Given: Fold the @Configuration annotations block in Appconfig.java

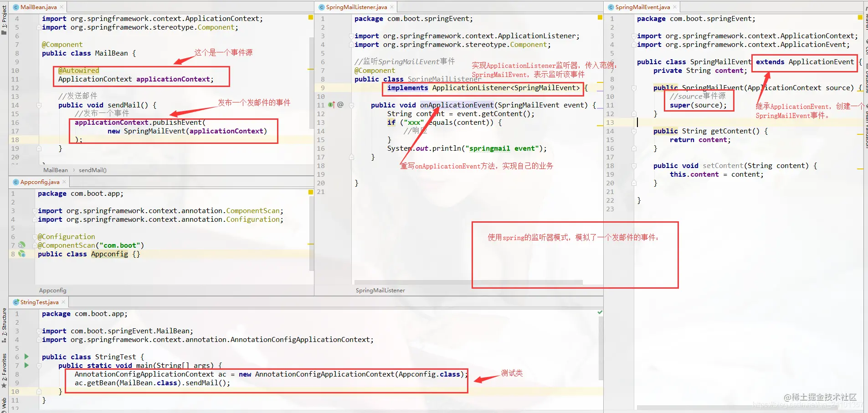Looking at the screenshot, I should click(35, 237).
